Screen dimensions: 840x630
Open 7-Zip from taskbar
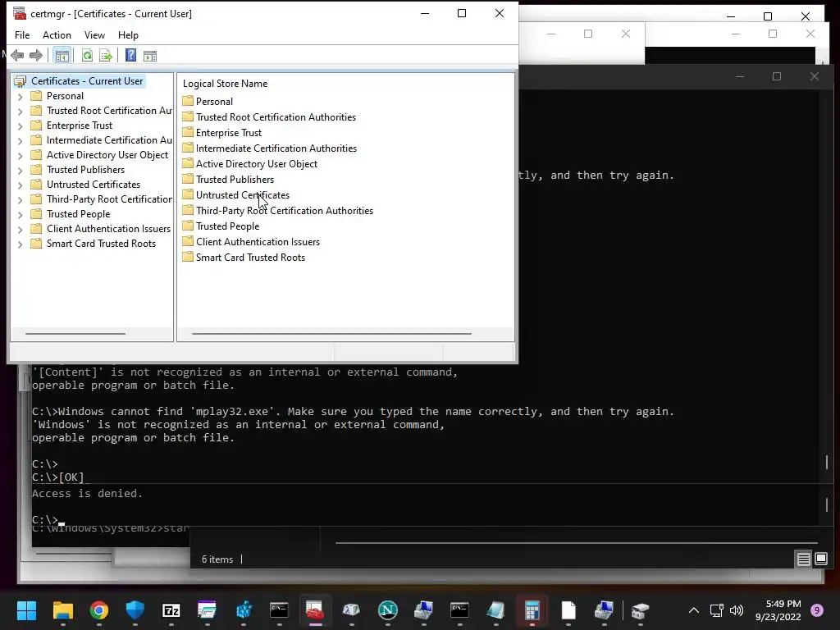(171, 610)
